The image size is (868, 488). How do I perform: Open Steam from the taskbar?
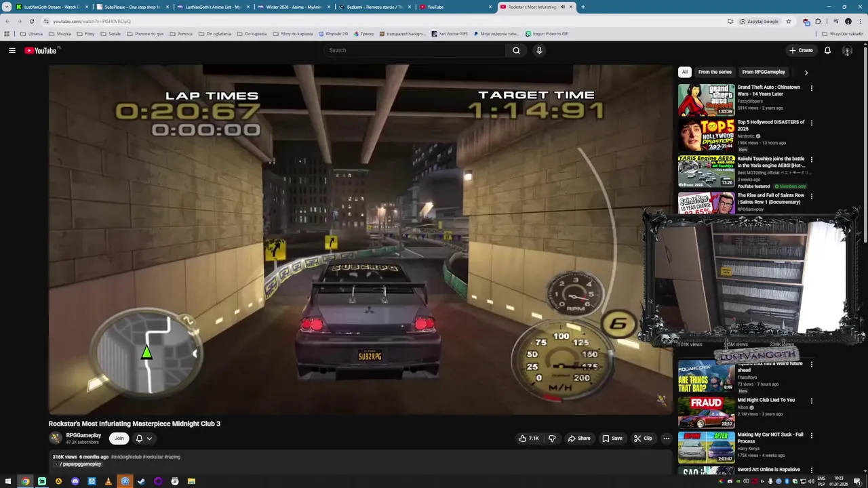[x=141, y=481]
